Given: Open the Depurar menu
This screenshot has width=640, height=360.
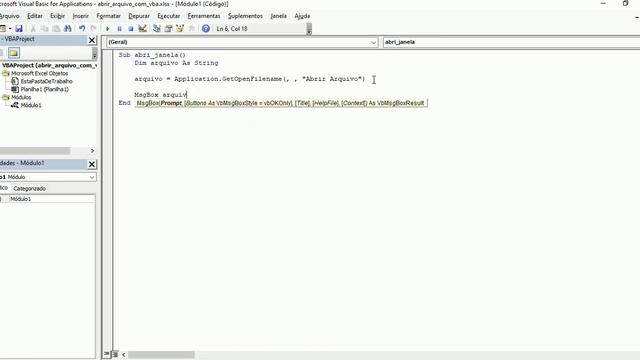Looking at the screenshot, I should [139, 16].
